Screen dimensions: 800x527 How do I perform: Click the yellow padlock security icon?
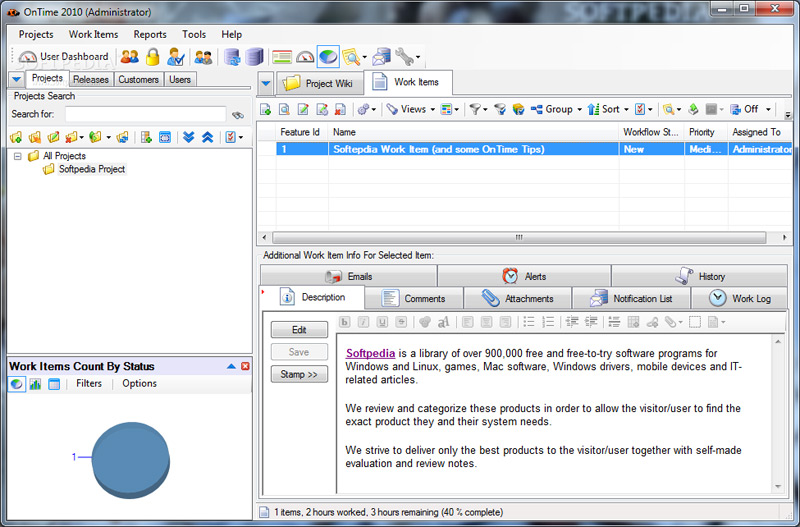153,57
